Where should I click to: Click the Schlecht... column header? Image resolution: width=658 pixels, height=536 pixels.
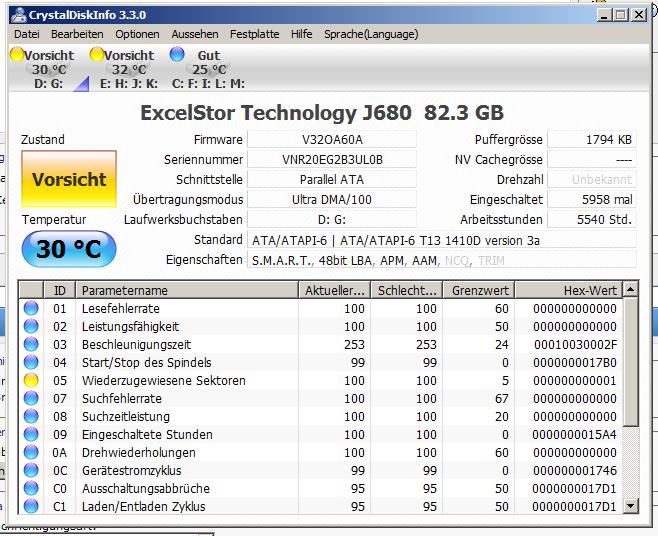(407, 290)
